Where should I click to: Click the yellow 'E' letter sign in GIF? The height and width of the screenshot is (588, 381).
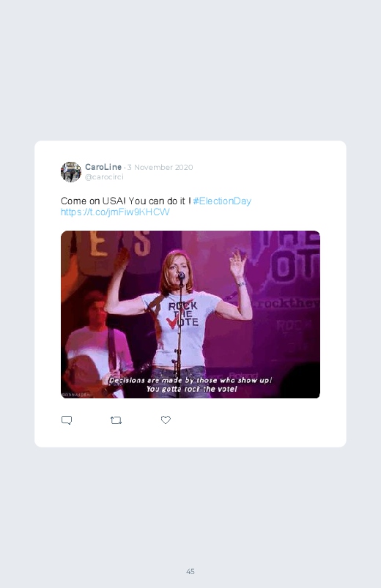99,244
